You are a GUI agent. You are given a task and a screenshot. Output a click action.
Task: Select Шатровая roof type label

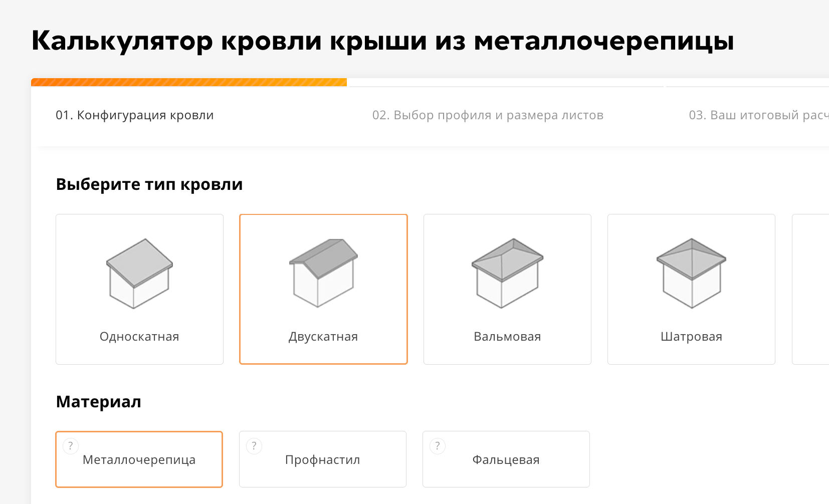[691, 337]
